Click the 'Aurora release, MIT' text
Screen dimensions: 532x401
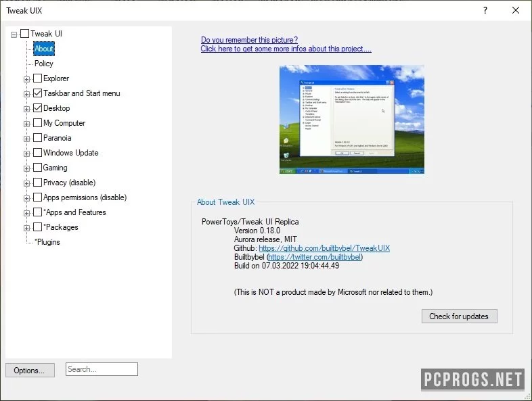265,239
